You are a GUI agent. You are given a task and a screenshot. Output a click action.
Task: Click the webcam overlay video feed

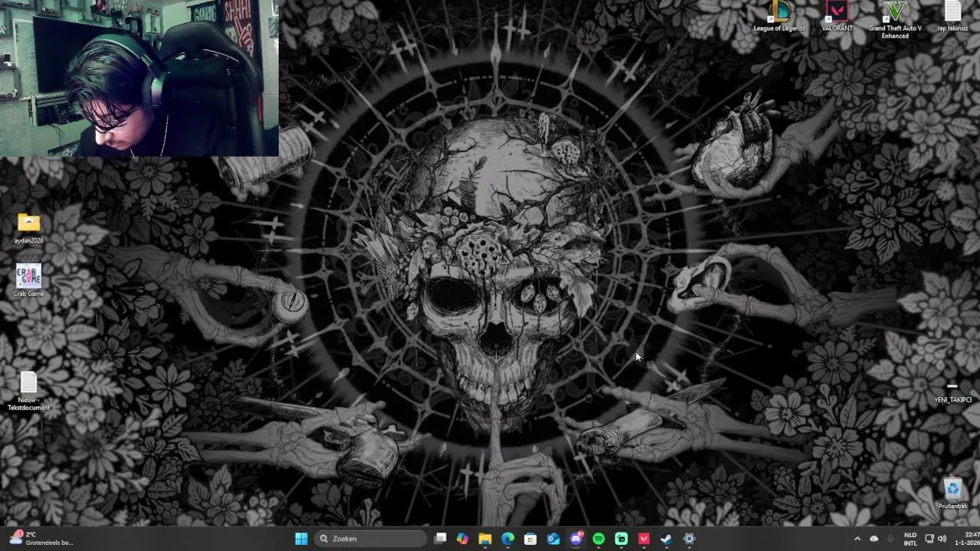click(x=139, y=78)
